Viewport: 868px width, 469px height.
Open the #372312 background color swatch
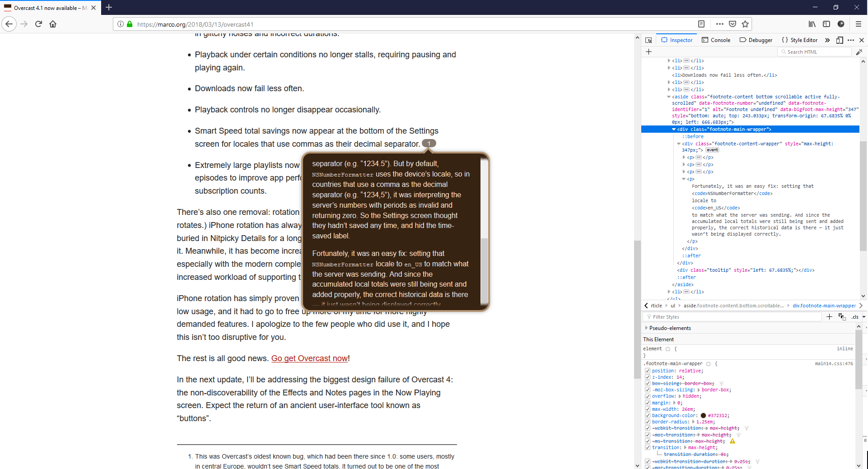(x=703, y=415)
